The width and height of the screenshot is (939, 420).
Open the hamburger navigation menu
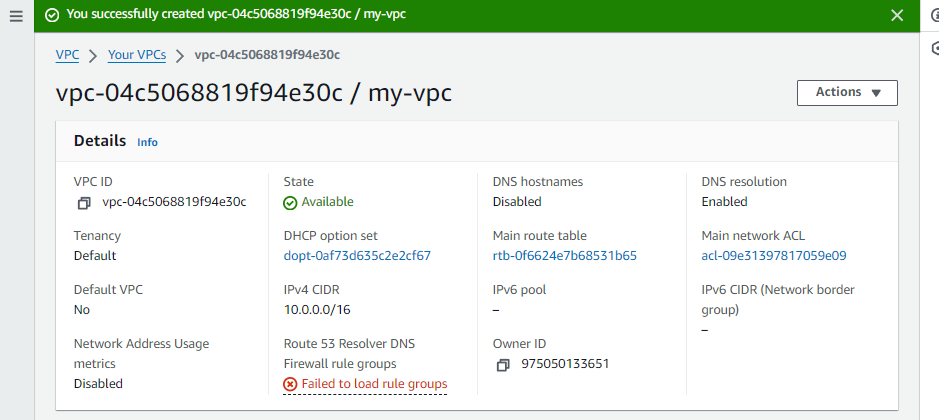(x=16, y=16)
